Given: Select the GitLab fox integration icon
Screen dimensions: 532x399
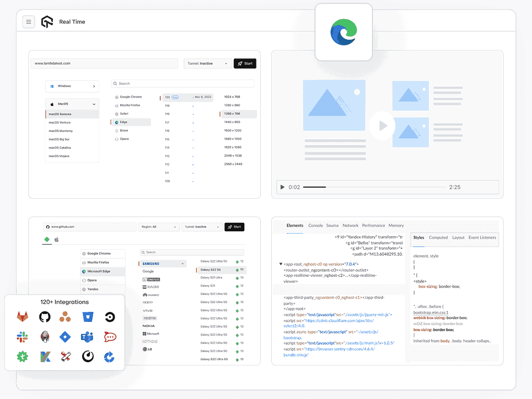Looking at the screenshot, I should 23,317.
